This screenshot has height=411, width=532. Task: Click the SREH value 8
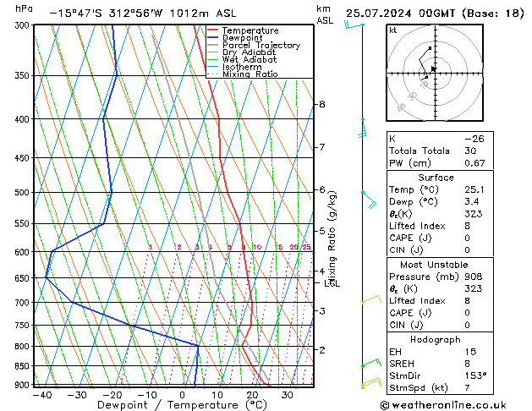pyautogui.click(x=467, y=364)
